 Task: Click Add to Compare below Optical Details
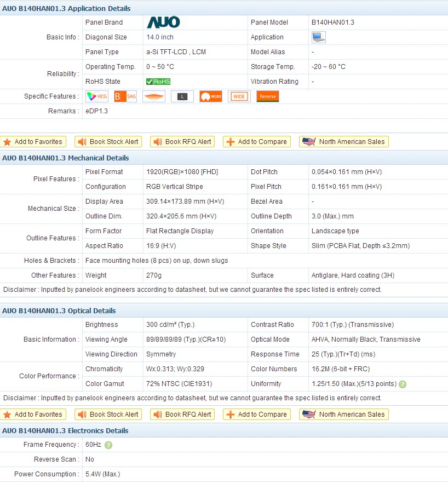pos(257,414)
